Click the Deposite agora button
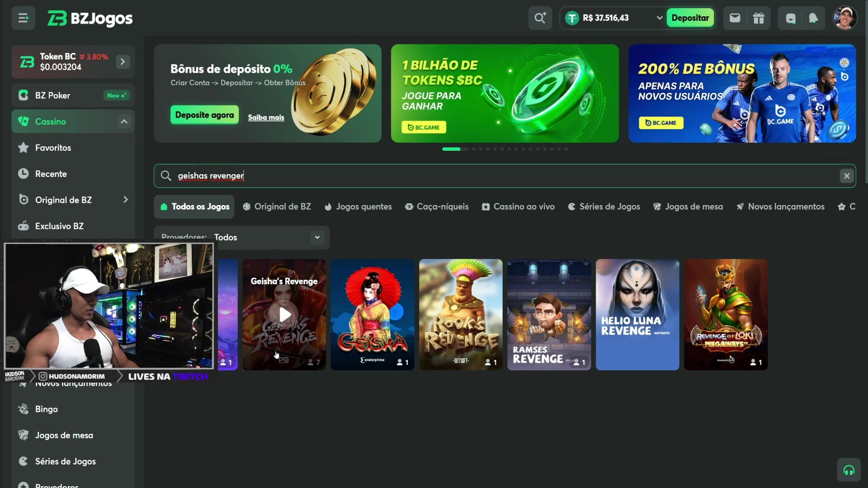Image resolution: width=868 pixels, height=488 pixels. pos(204,115)
